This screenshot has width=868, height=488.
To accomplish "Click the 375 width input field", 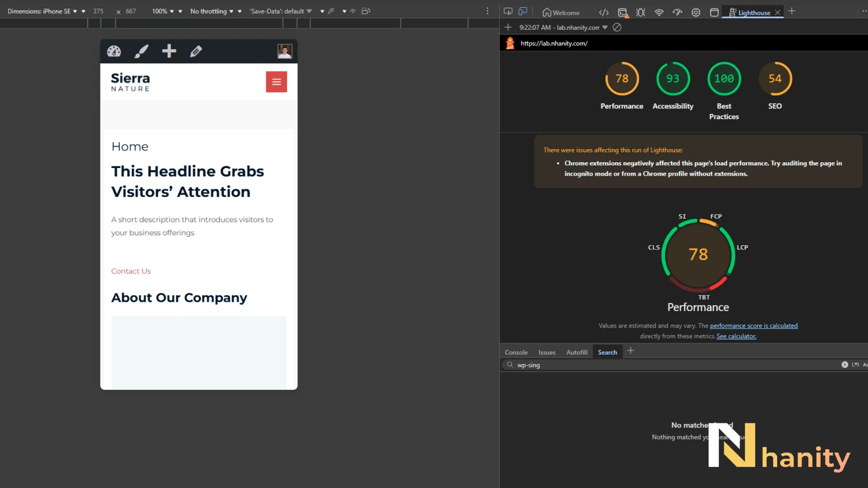I will (x=99, y=11).
